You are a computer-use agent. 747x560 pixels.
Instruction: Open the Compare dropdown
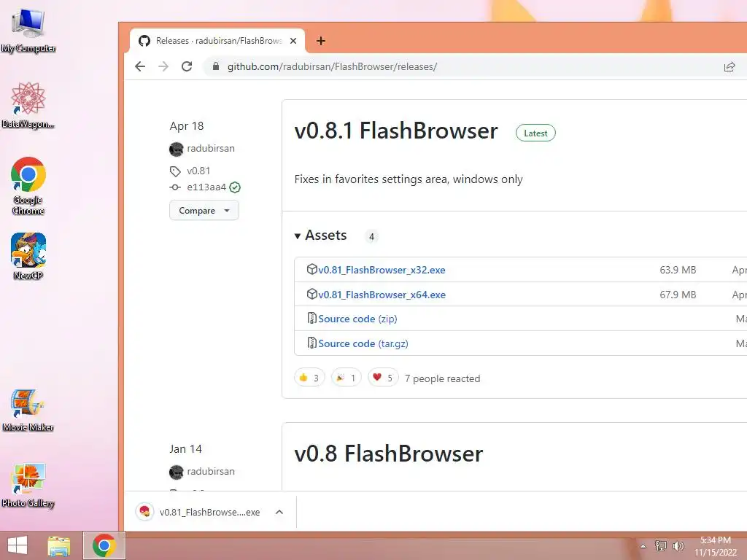tap(204, 211)
